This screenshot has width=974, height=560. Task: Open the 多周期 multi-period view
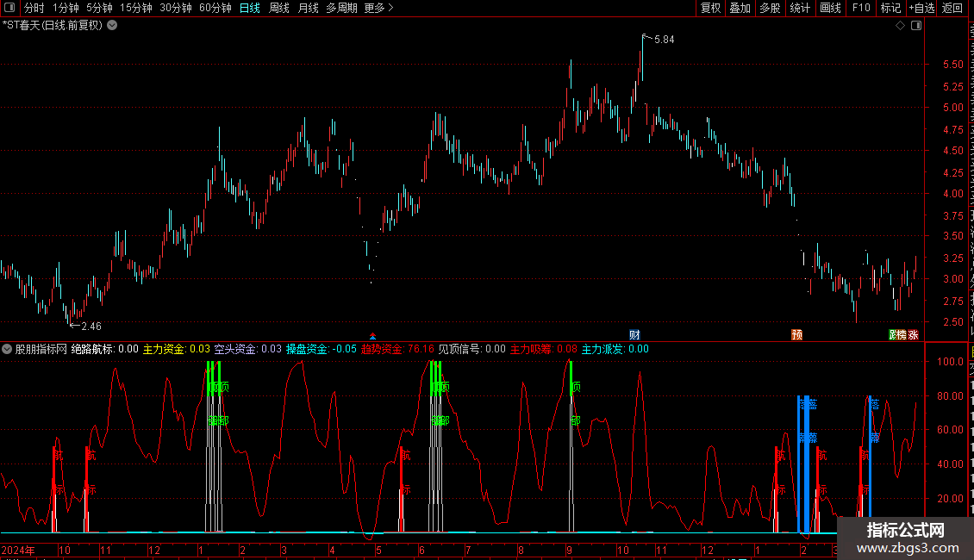[341, 8]
